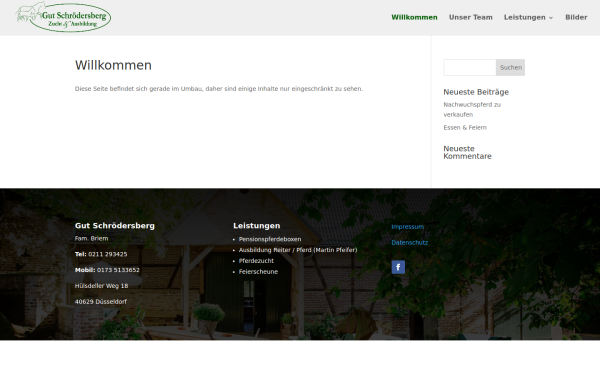Screen dimensions: 600x375
Task: Click the Neueste Kommentare heading
Action: pyautogui.click(x=467, y=152)
